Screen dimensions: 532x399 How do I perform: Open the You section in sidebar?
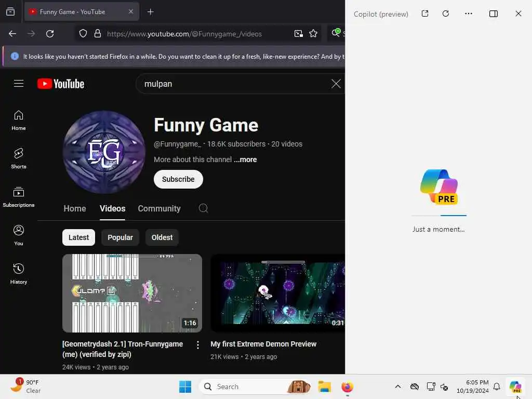19,235
